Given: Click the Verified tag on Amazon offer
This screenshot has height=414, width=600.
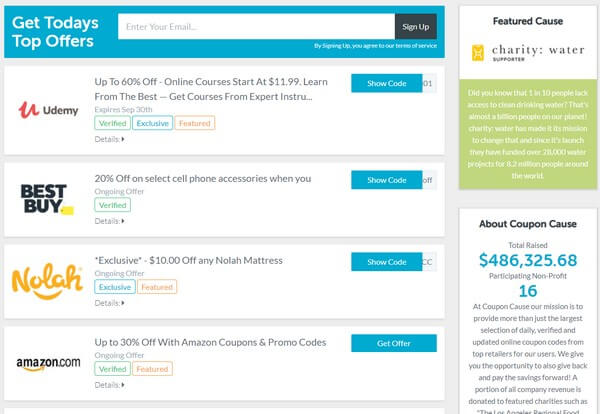Looking at the screenshot, I should coord(112,369).
